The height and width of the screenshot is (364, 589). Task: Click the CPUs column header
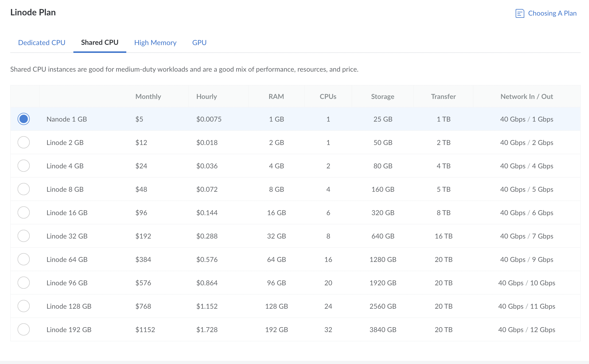328,96
